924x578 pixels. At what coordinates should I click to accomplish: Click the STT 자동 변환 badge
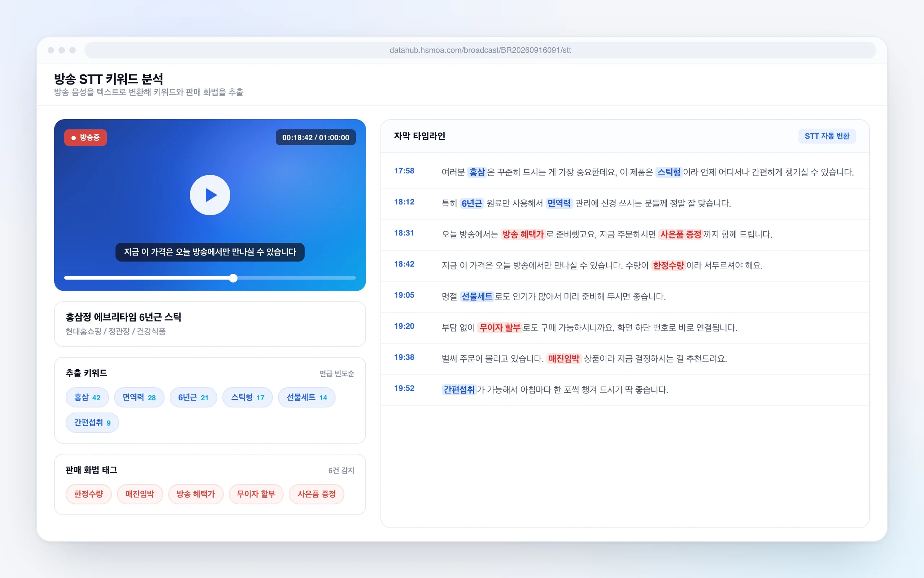[x=827, y=136]
